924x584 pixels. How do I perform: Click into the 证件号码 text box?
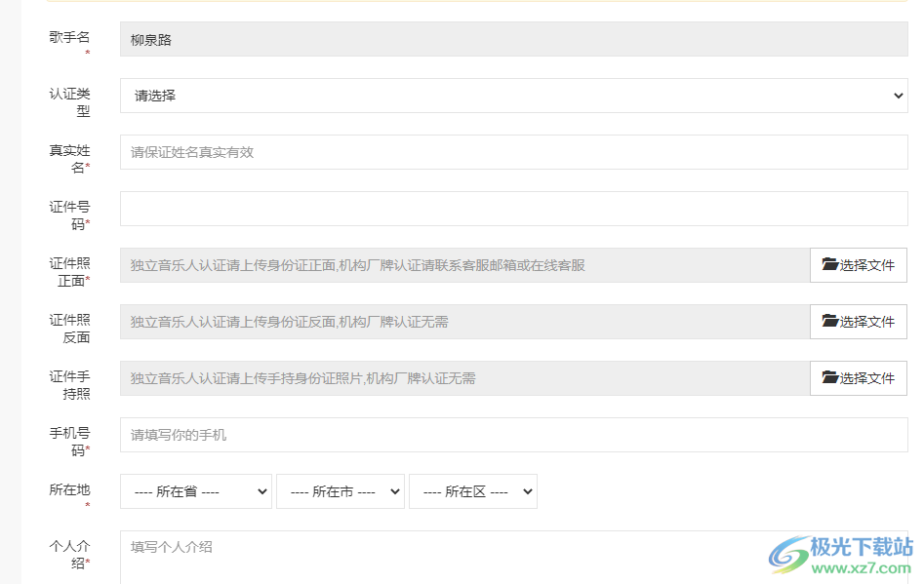tap(513, 209)
